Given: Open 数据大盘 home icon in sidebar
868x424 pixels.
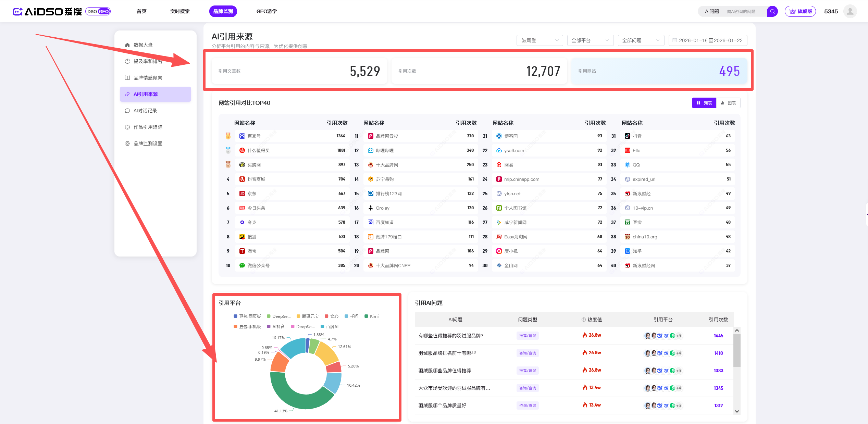Looking at the screenshot, I should pos(127,45).
